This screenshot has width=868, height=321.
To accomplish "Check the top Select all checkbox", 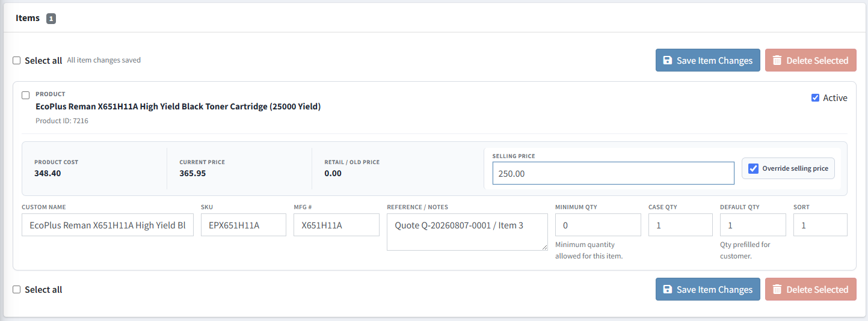I will coord(17,60).
